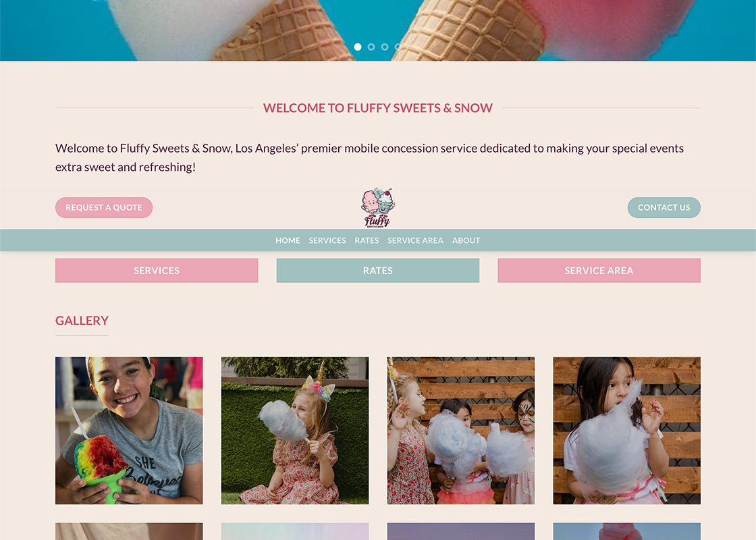Click the teal Rates block button

point(378,271)
